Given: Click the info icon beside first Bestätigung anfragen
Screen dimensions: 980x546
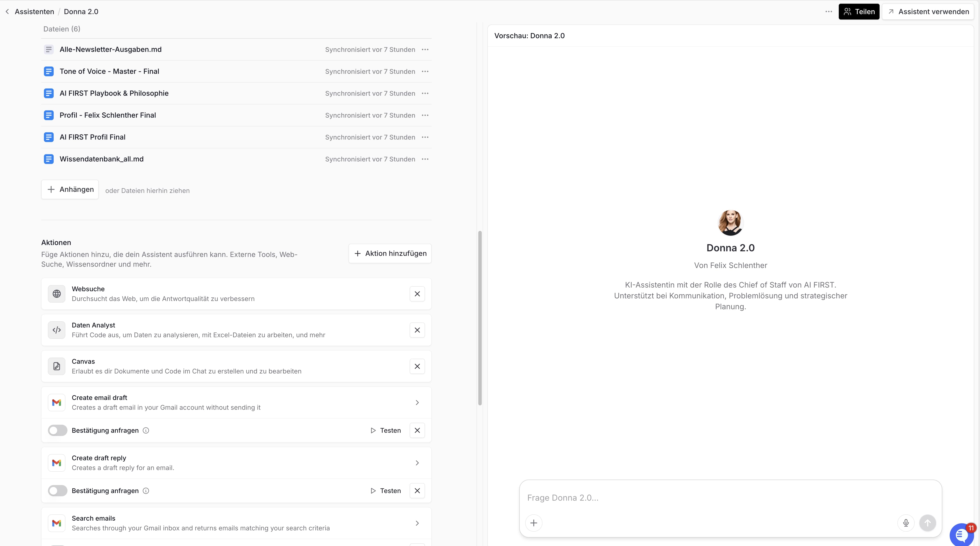Looking at the screenshot, I should [146, 430].
